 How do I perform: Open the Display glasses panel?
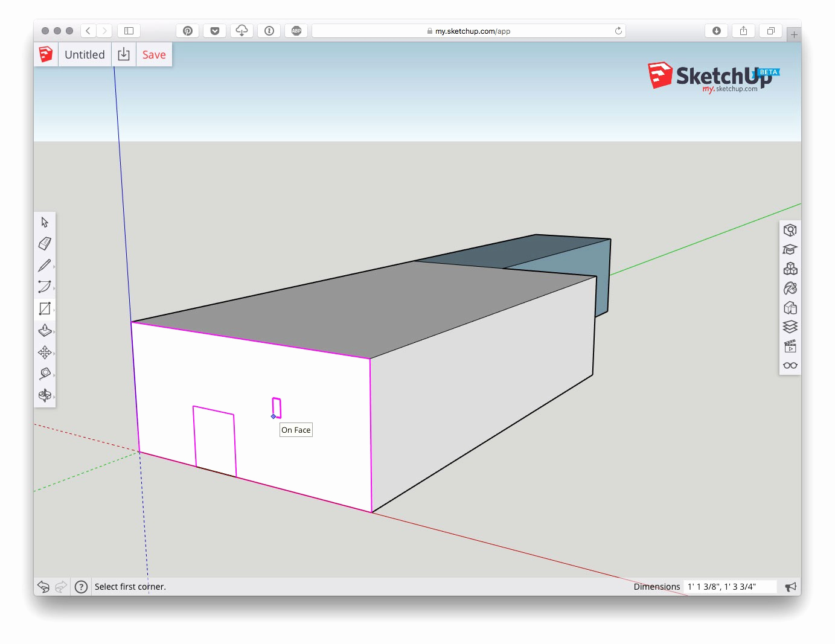(790, 365)
